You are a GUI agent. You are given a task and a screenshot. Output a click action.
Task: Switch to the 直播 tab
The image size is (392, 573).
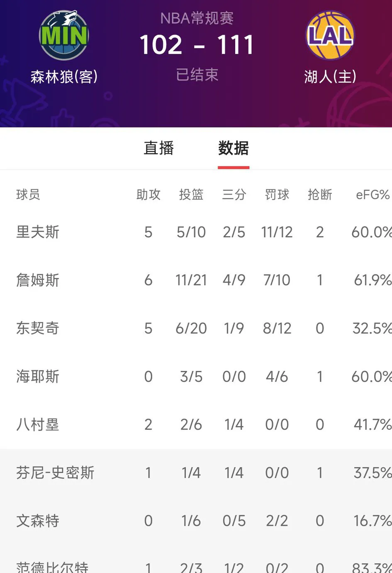[x=159, y=149]
